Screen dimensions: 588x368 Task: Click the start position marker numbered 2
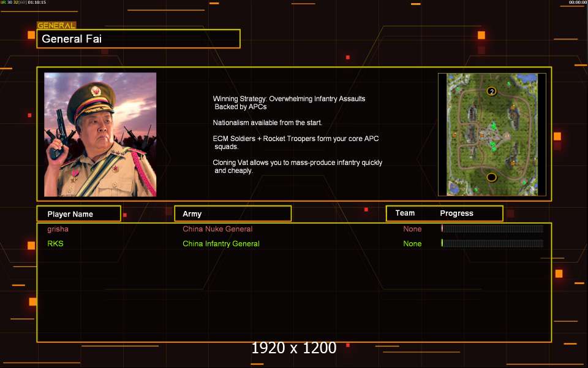pyautogui.click(x=492, y=91)
